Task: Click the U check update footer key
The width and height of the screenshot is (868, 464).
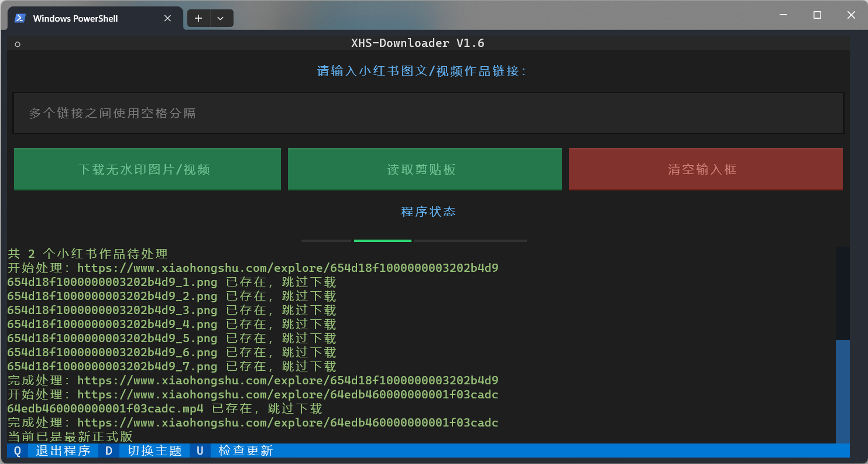Action: coord(235,451)
